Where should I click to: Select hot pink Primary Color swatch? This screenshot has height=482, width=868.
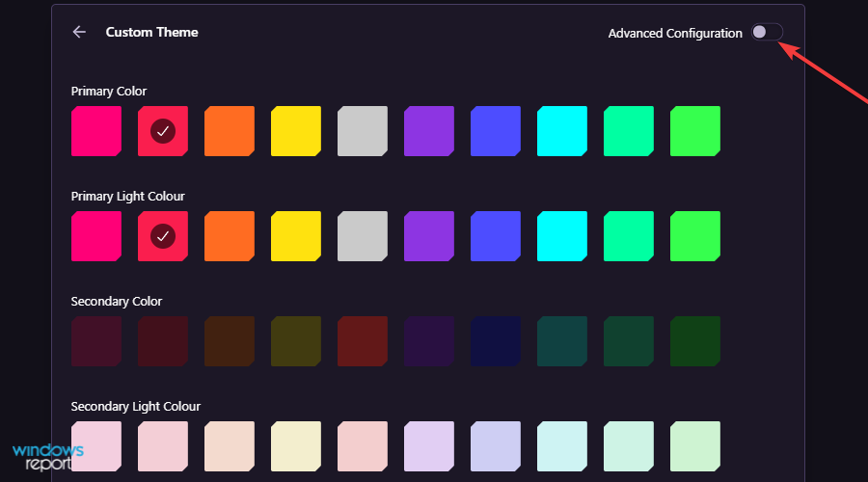(x=96, y=131)
